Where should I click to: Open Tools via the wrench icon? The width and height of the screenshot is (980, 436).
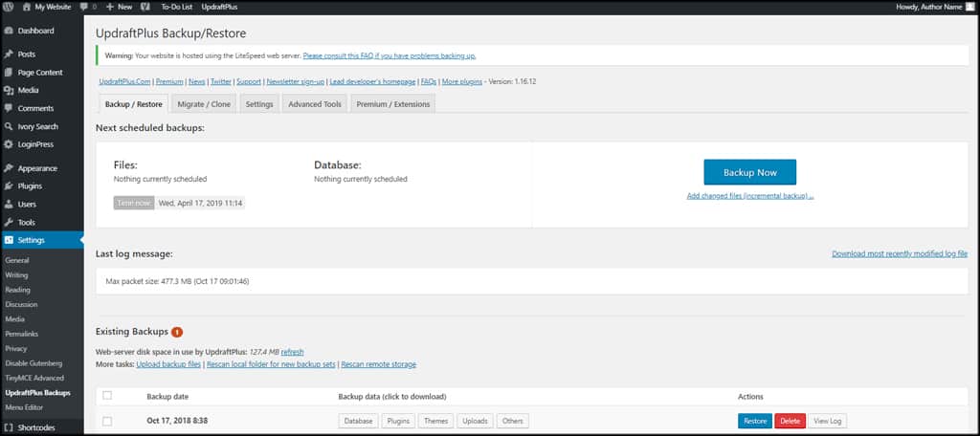pyautogui.click(x=9, y=223)
